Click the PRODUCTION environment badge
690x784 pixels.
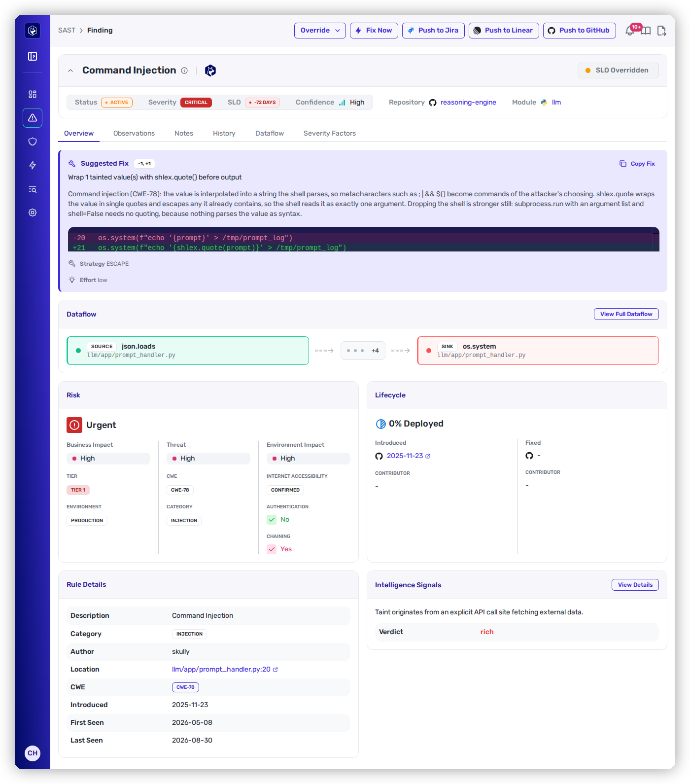coord(87,521)
